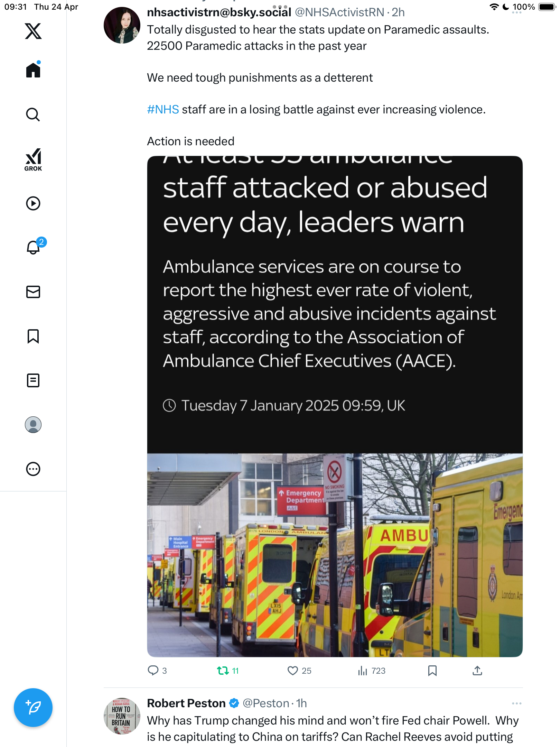The height and width of the screenshot is (747, 560).
Task: Expand the More circle menu
Action: click(33, 469)
